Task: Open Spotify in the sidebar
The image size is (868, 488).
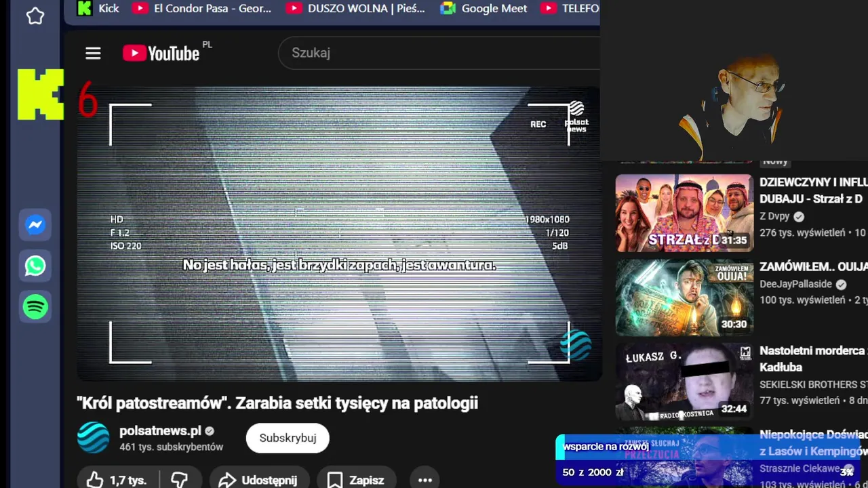Action: pos(35,306)
